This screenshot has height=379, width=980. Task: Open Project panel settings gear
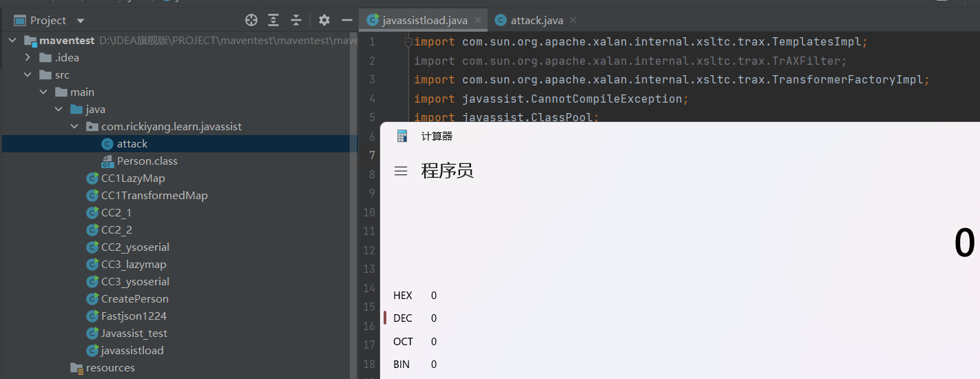324,20
